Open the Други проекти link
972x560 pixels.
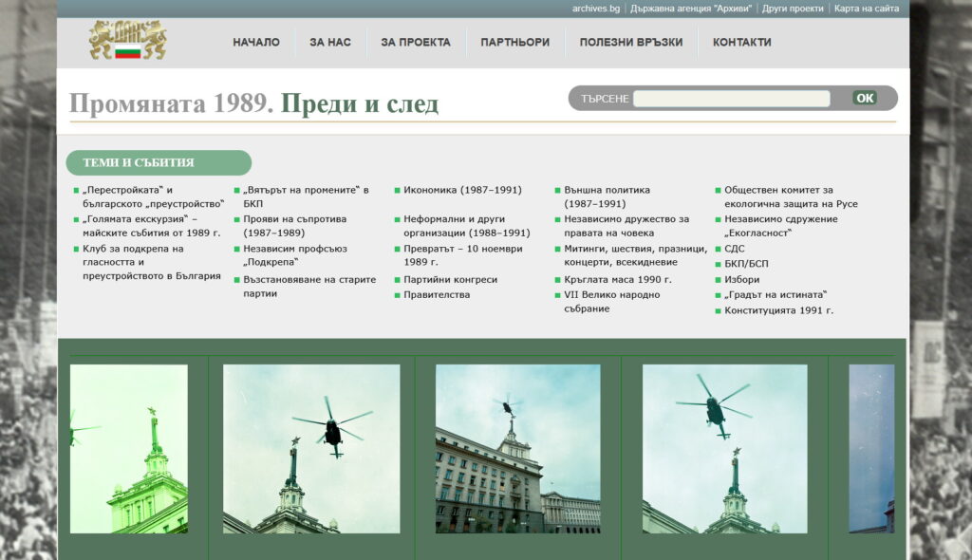[x=793, y=9]
